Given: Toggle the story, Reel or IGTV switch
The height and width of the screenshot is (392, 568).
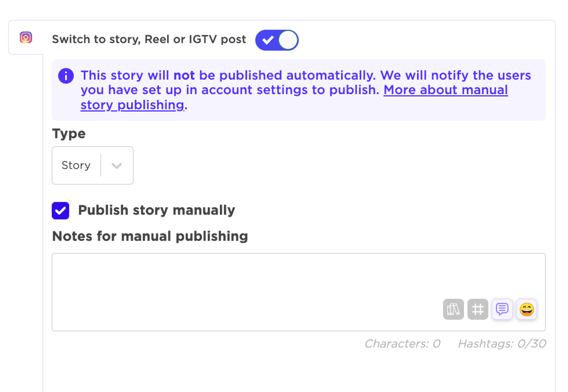Looking at the screenshot, I should (277, 40).
